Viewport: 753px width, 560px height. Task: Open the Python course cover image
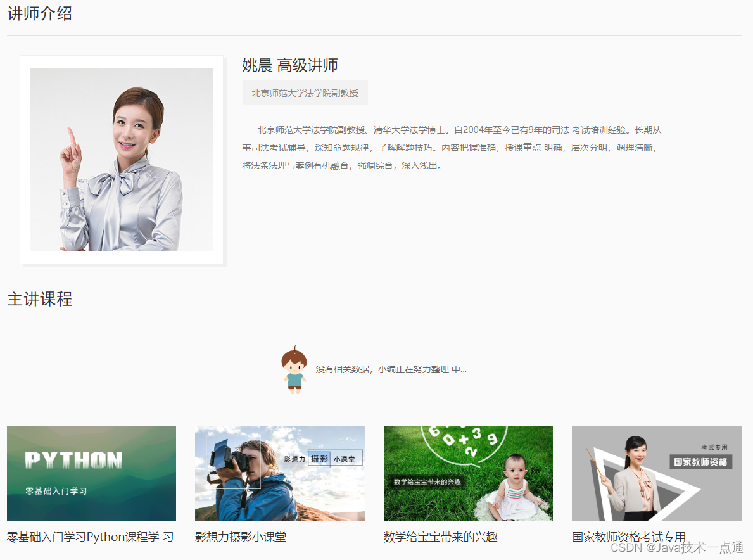91,473
